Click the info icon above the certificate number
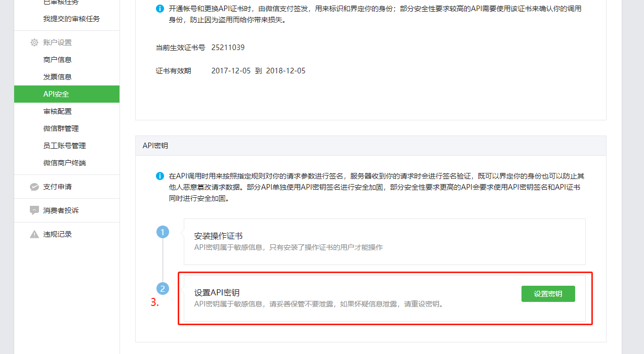 [x=160, y=9]
